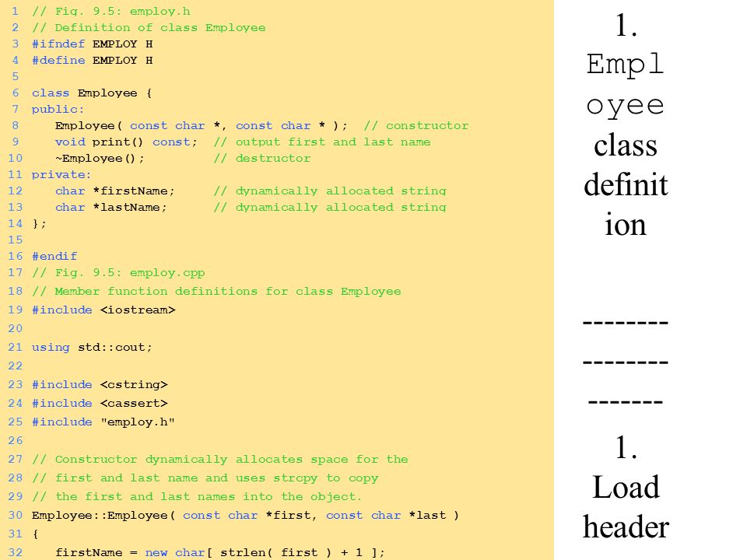Click the 'first and last name and uses strcpy' comment
Image resolution: width=747 pixels, height=560 pixels.
pos(205,478)
